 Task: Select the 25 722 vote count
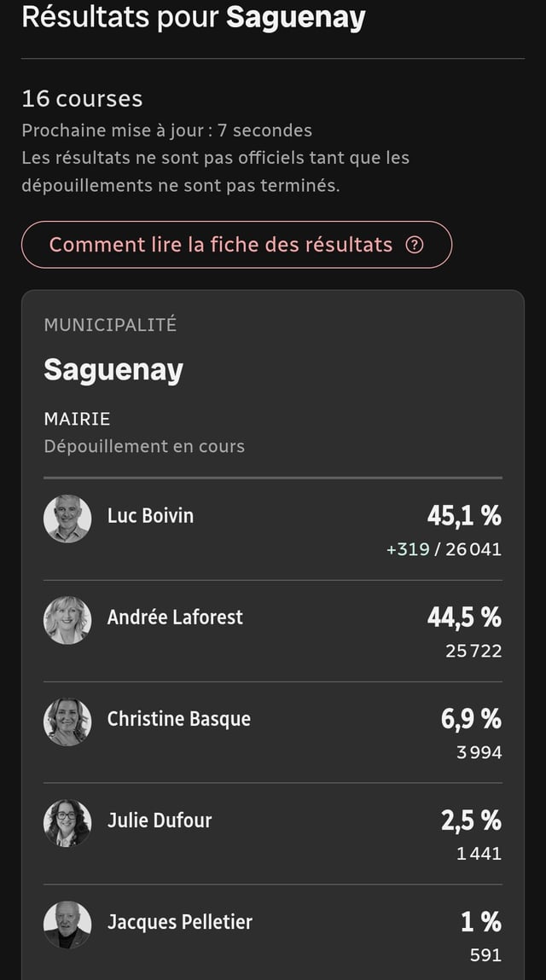(x=473, y=651)
